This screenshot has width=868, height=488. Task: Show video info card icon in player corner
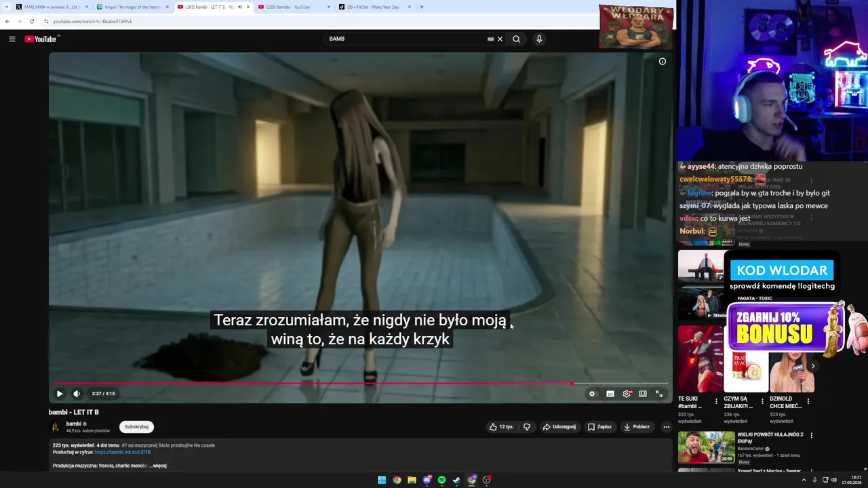663,62
